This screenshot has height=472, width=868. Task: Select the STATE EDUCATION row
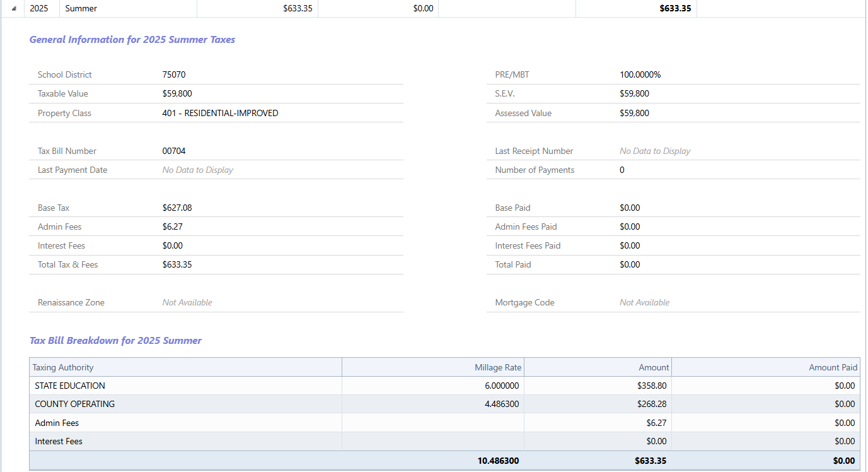click(x=70, y=386)
